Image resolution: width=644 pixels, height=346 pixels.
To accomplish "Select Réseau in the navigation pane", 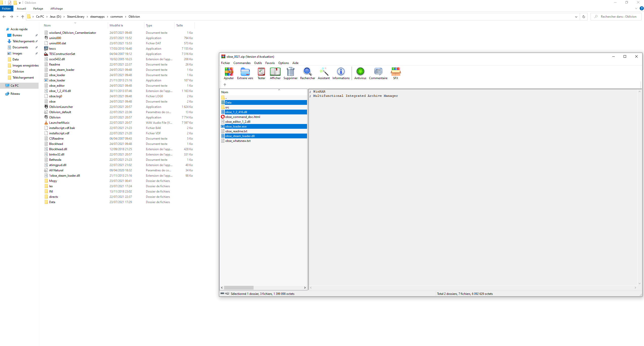I will pos(15,94).
